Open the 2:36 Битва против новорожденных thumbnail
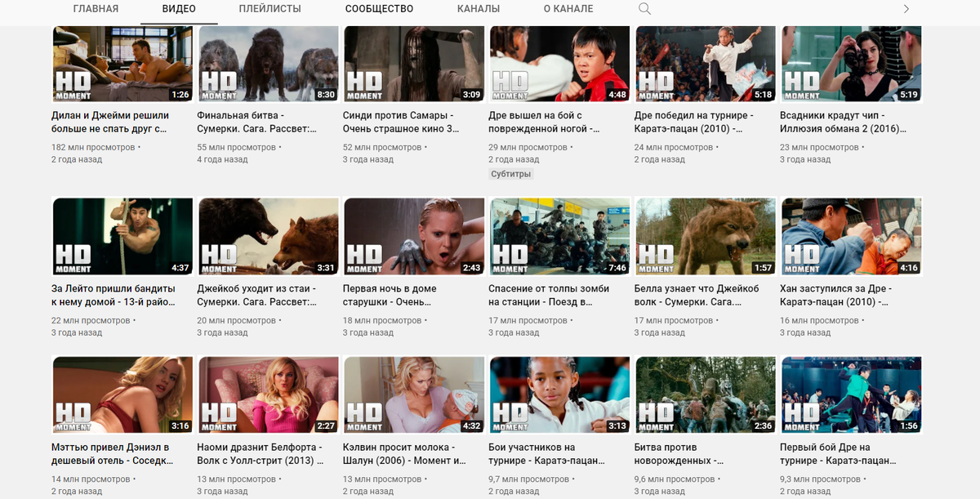Screen dimensions: 980x499 (706, 395)
